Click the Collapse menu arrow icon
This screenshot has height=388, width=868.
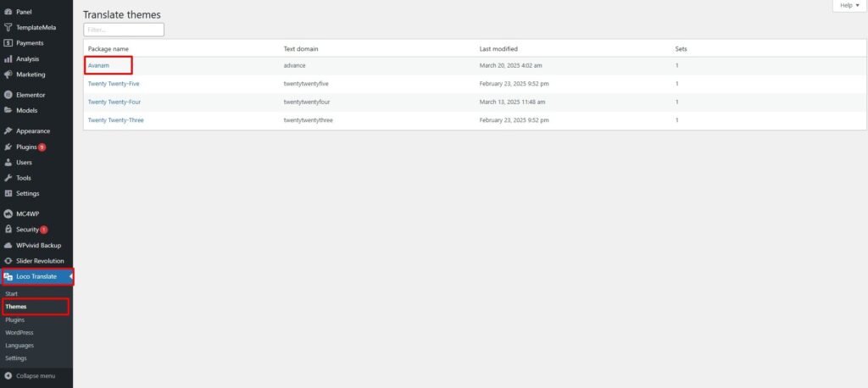point(8,376)
